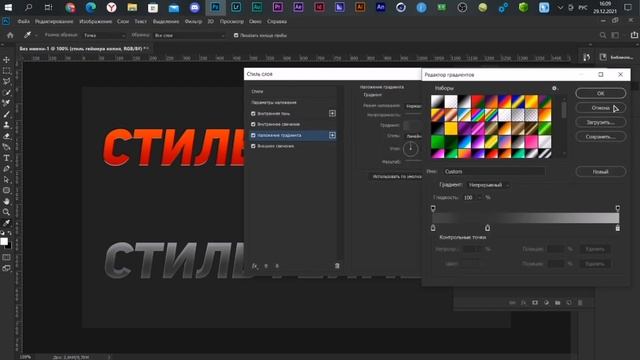Image resolution: width=640 pixels, height=360 pixels.
Task: Toggle Внутреннее свечение effect checkbox
Action: click(253, 124)
